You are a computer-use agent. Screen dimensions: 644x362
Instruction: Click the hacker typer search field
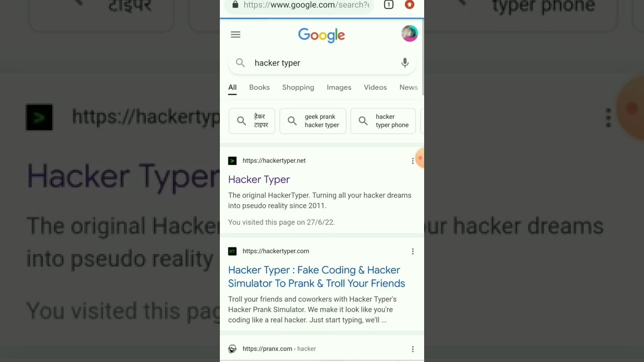tap(322, 63)
